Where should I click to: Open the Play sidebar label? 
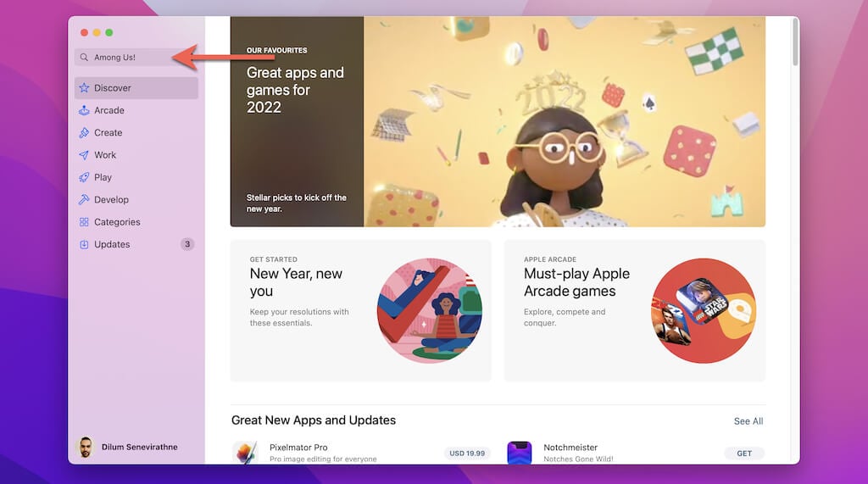(x=103, y=177)
